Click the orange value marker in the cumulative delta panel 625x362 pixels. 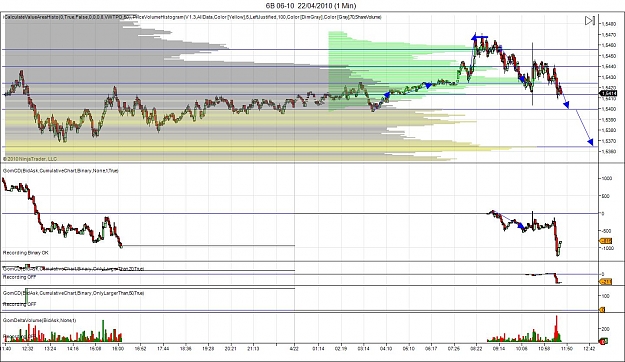(606, 241)
